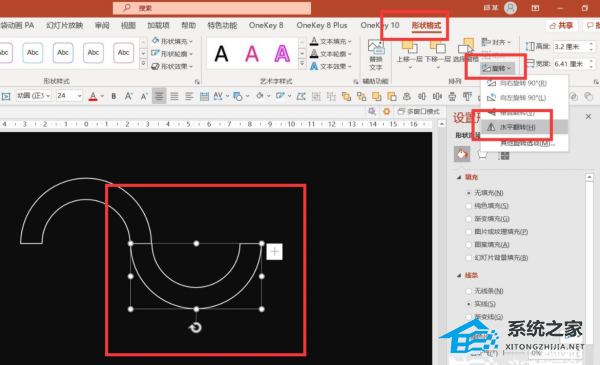
Task: Select No fill (无填充) radio button
Action: tap(468, 193)
